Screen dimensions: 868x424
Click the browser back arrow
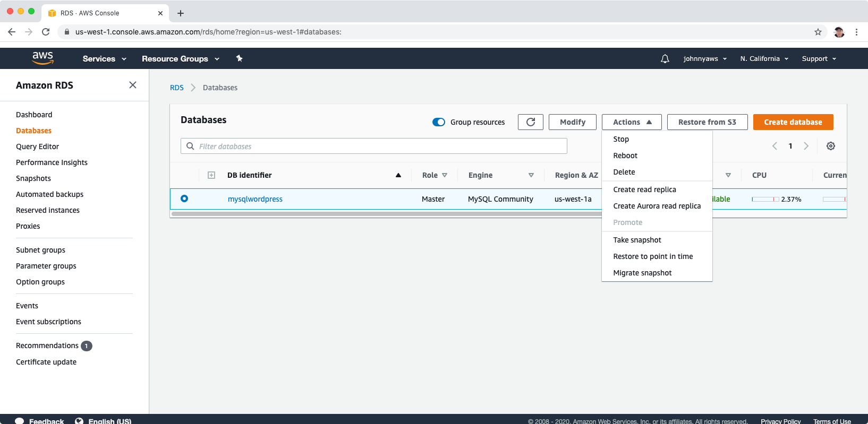(x=12, y=32)
